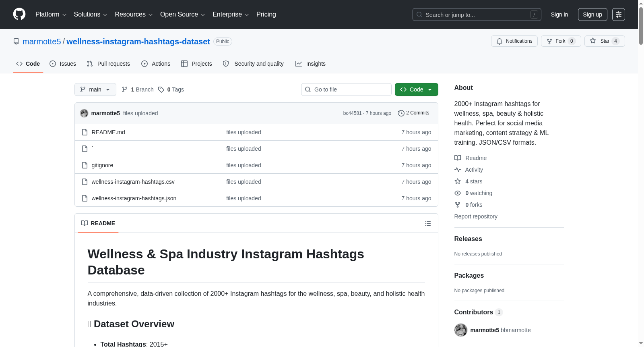The width and height of the screenshot is (644, 347).
Task: Focus the Search or jump to field
Action: coord(477,15)
